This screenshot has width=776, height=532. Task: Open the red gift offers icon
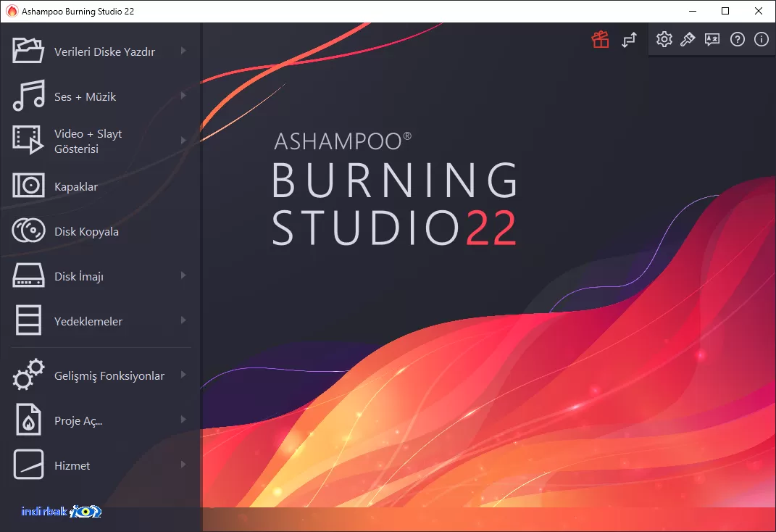click(601, 39)
